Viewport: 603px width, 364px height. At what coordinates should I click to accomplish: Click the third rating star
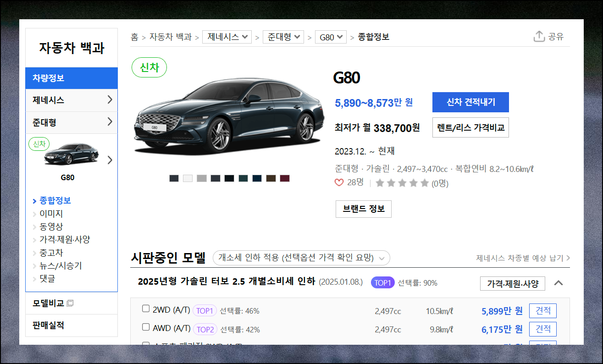(402, 183)
